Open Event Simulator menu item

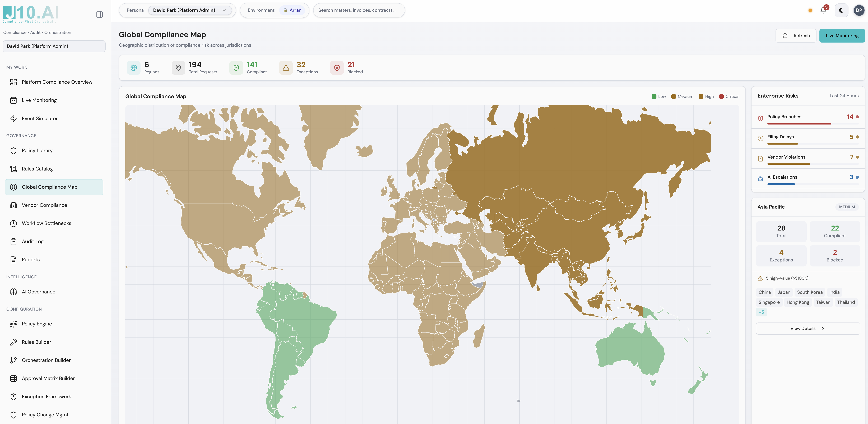tap(54, 118)
